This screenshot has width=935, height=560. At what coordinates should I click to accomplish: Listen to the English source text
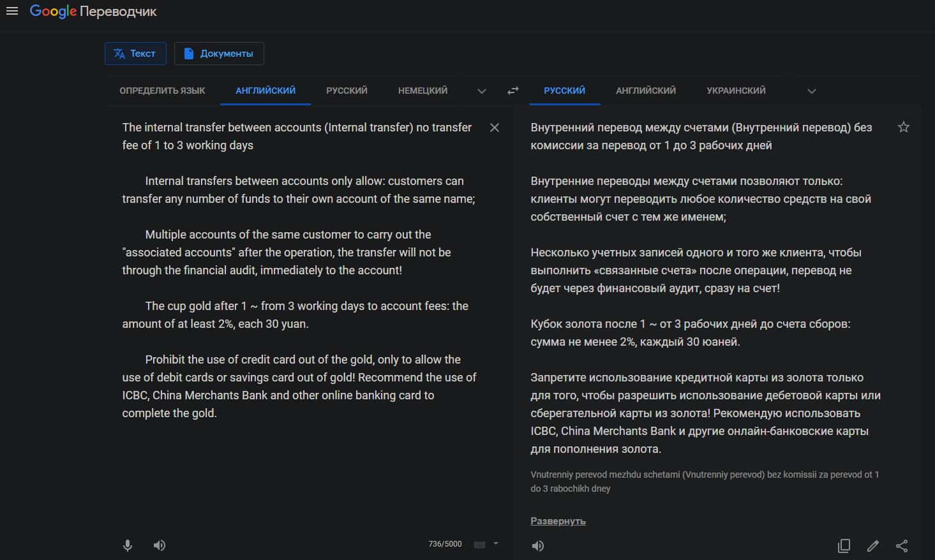(160, 545)
